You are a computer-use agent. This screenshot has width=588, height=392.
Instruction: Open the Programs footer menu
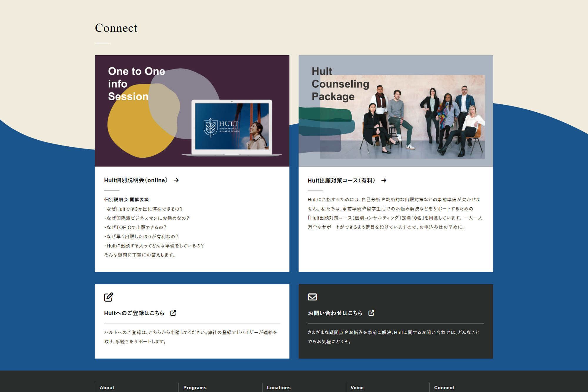point(195,388)
